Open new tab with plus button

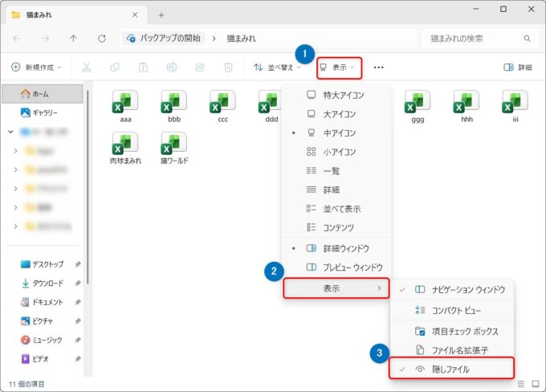click(x=161, y=14)
